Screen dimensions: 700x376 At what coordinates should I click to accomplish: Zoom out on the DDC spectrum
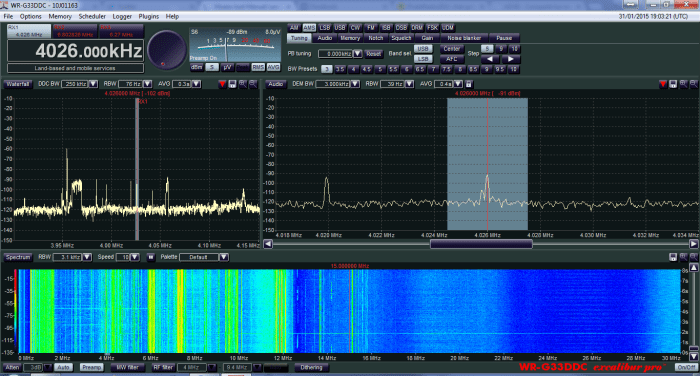click(253, 84)
